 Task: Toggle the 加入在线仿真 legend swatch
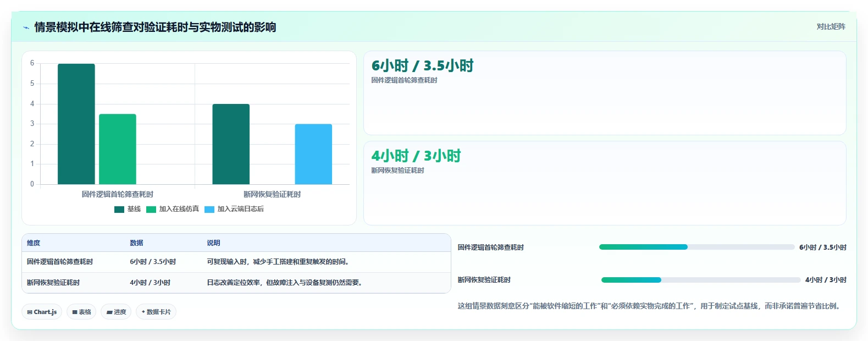[151, 210]
